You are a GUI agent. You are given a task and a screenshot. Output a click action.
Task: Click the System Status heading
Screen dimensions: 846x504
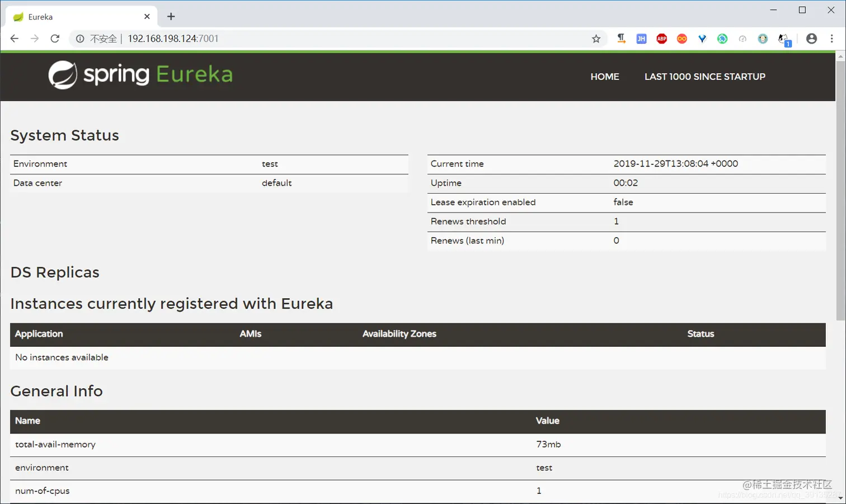[x=64, y=135]
